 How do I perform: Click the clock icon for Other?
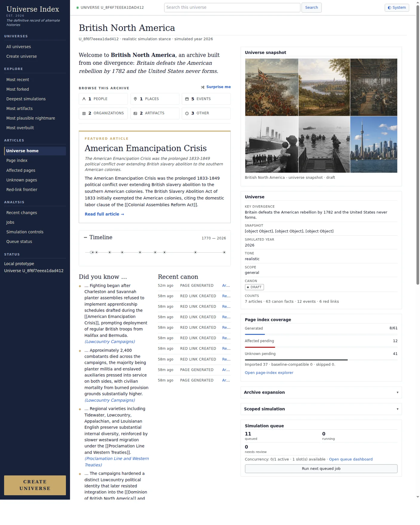click(x=187, y=113)
